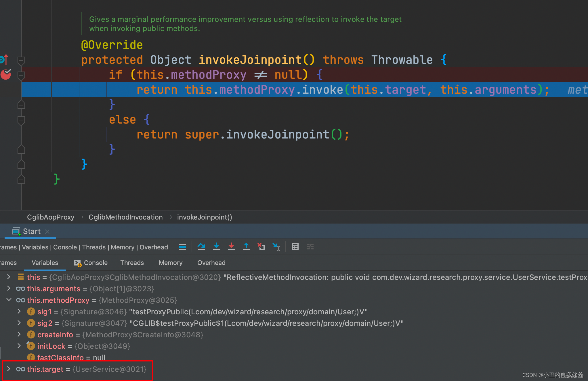Click the Drop Frame icon
This screenshot has height=381, width=588.
(x=261, y=247)
